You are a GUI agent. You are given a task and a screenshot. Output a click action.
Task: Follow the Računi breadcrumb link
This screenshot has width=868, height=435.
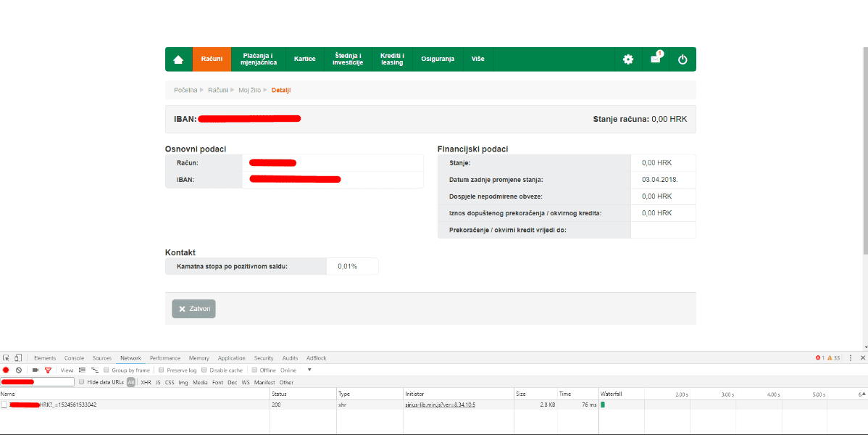(218, 90)
